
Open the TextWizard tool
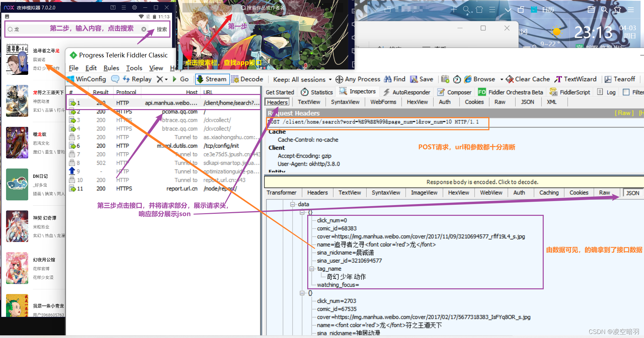click(x=575, y=79)
